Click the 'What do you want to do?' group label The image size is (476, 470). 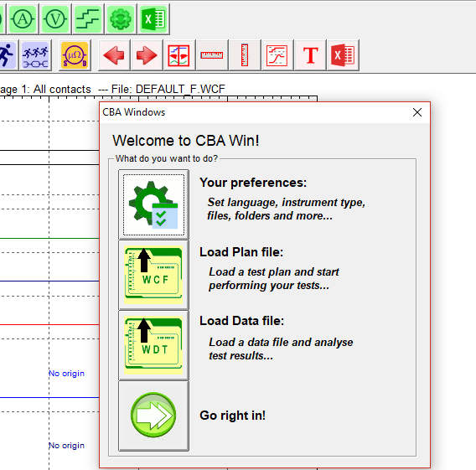click(167, 158)
